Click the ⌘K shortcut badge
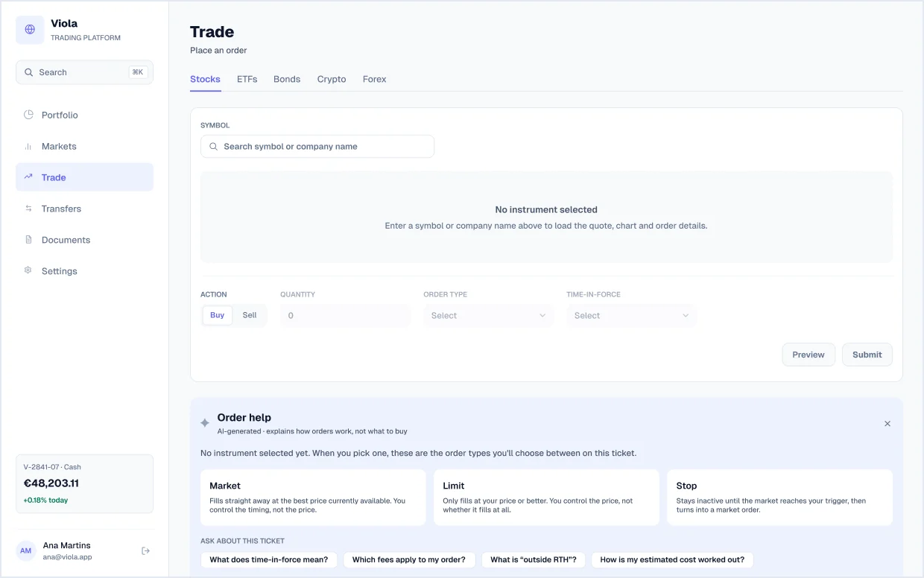This screenshot has height=578, width=924. pyautogui.click(x=138, y=72)
